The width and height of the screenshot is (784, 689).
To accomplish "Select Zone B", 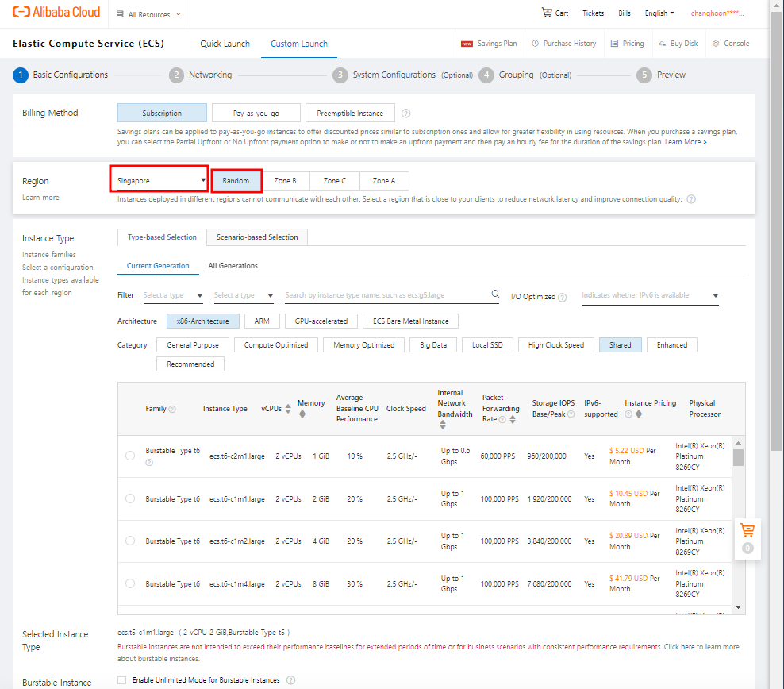I will point(285,180).
